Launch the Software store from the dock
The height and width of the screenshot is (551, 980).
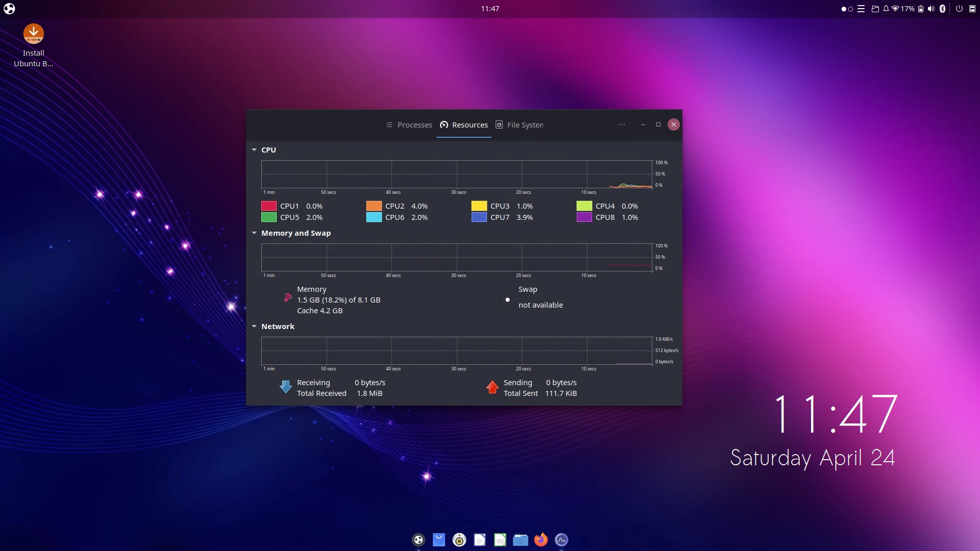(x=439, y=539)
